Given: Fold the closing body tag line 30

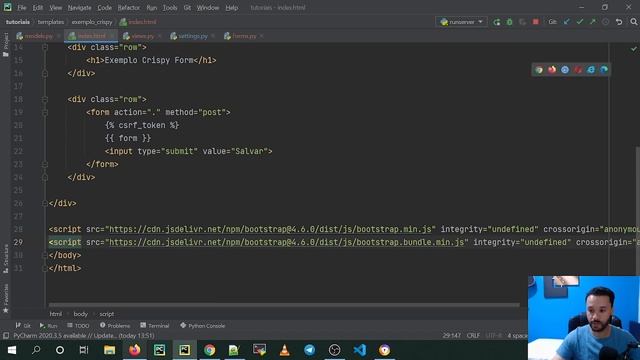Looking at the screenshot, I should [x=45, y=255].
